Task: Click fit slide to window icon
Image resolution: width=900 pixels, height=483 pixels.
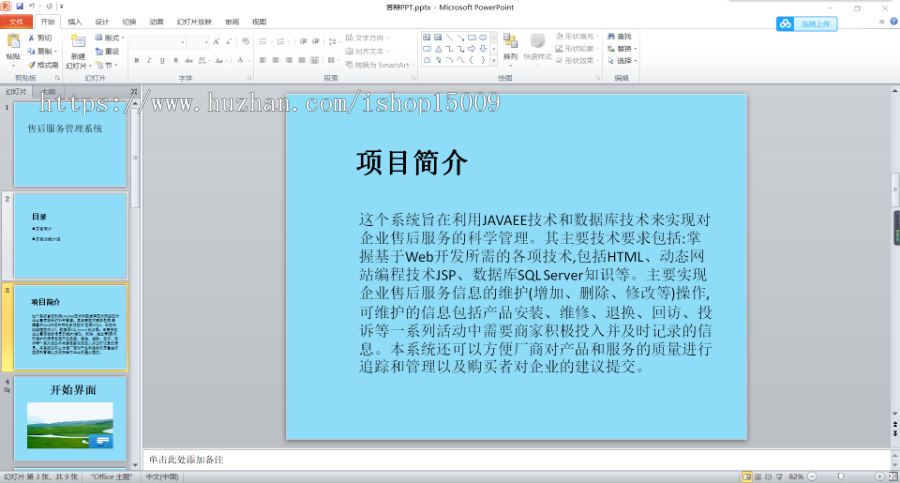Action: [x=893, y=477]
